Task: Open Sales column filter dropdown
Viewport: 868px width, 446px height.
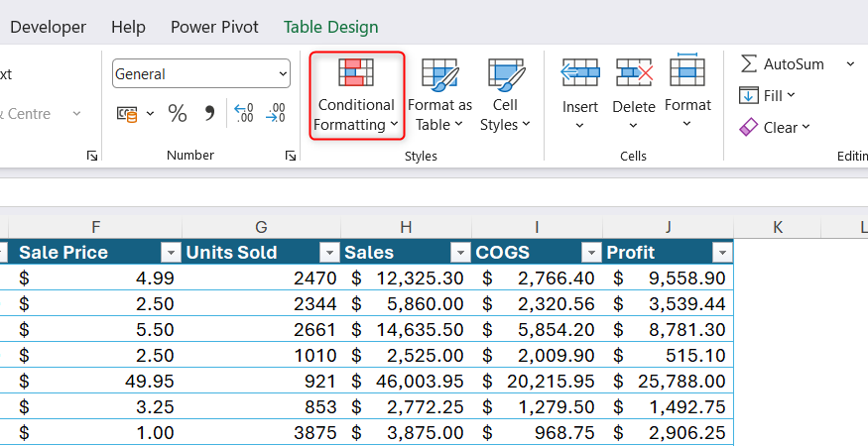Action: [x=460, y=253]
